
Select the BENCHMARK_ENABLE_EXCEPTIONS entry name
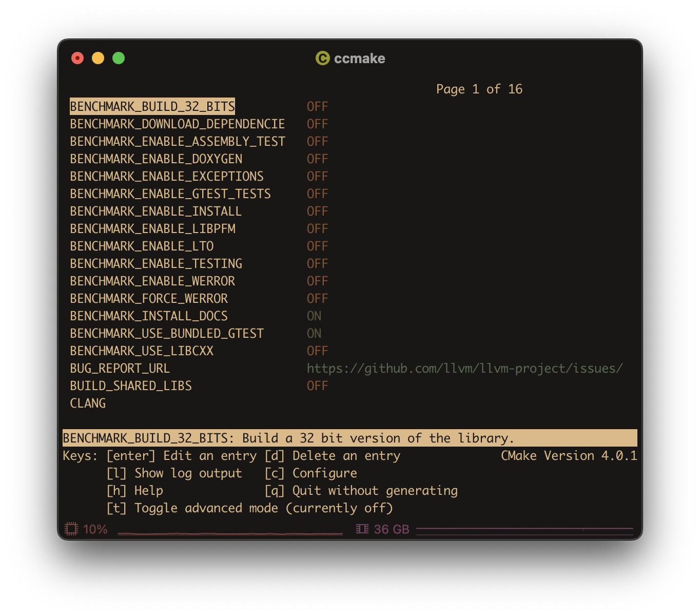tap(167, 176)
